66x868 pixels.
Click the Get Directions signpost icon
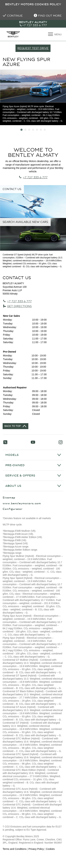(4, 306)
